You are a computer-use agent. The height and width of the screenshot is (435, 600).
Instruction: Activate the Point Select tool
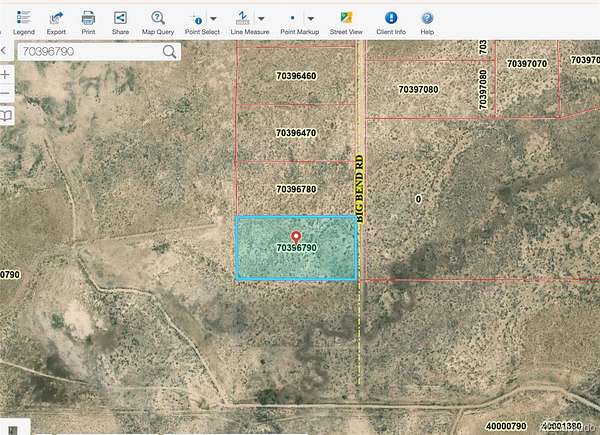coord(196,18)
